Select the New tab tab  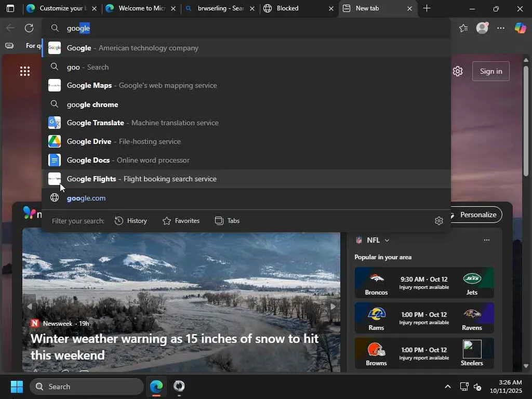coord(378,8)
